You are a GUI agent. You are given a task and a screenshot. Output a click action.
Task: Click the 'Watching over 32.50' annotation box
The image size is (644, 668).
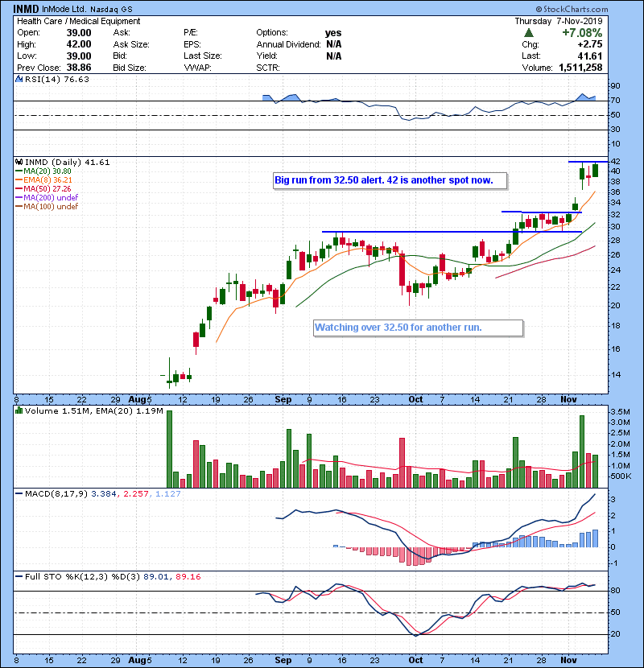418,328
